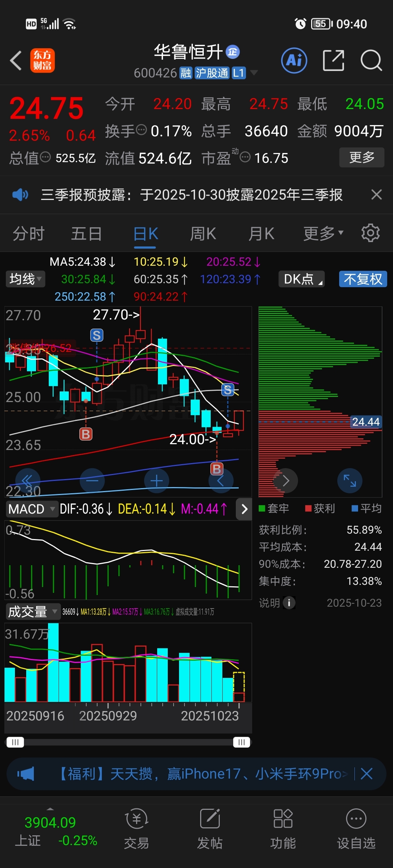Viewport: 393px width, 868px height.
Task: Switch to the 周K tab
Action: [x=203, y=234]
